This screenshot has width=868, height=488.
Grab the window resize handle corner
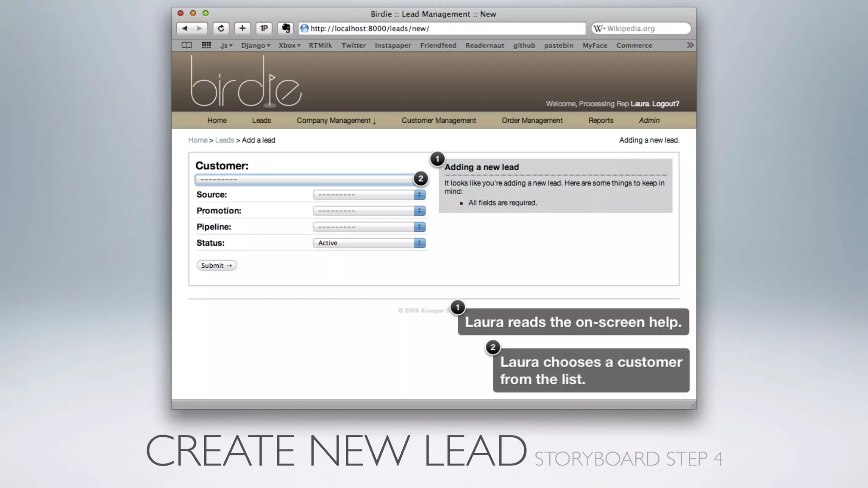click(692, 405)
